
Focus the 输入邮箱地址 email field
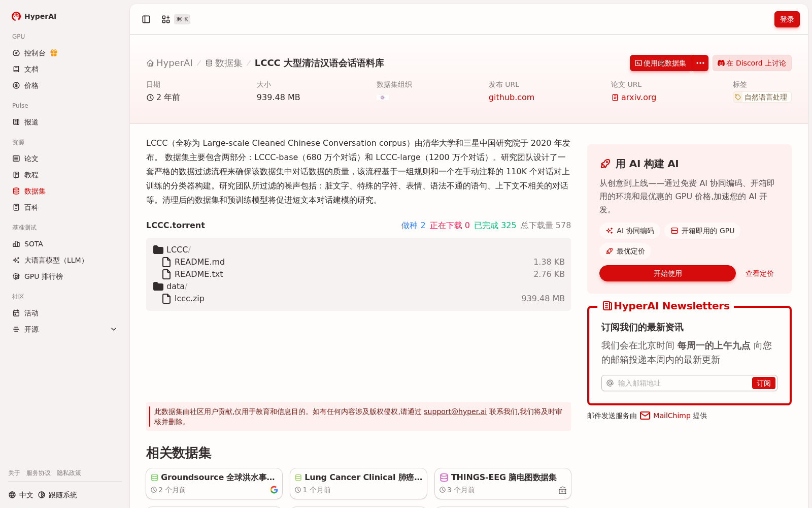pos(682,383)
